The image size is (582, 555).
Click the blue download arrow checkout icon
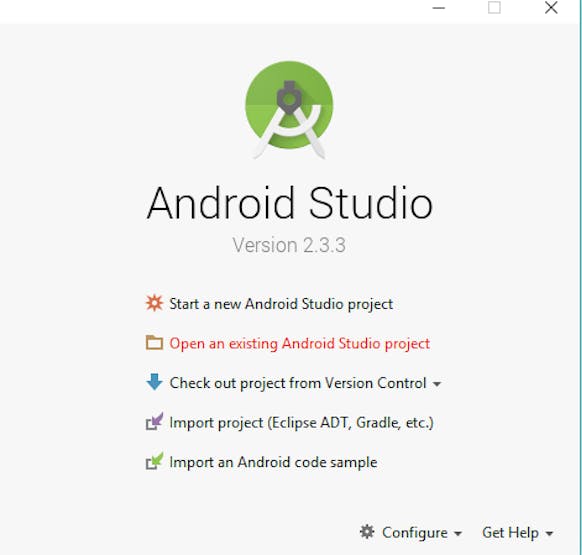[154, 382]
